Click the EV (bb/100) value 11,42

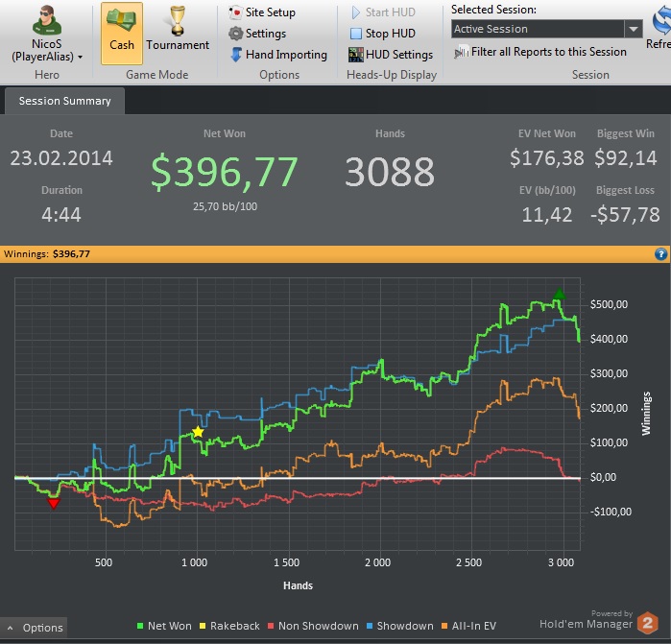tap(547, 215)
